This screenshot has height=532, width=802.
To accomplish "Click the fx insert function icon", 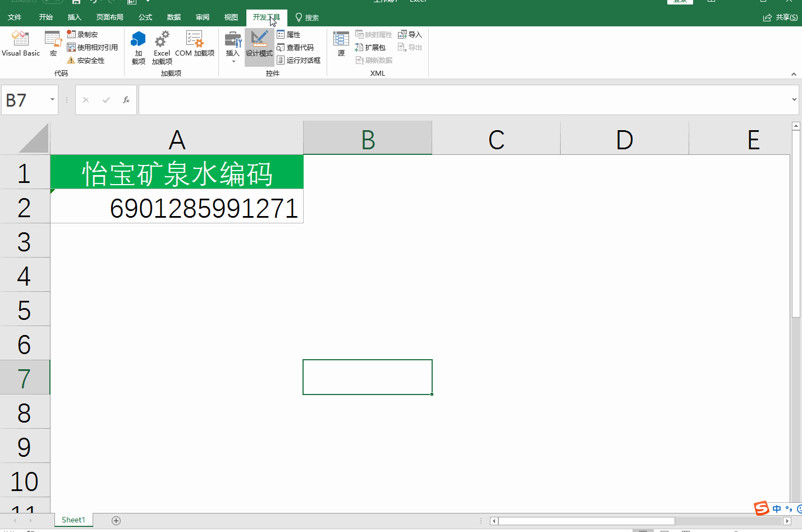I will [x=126, y=100].
